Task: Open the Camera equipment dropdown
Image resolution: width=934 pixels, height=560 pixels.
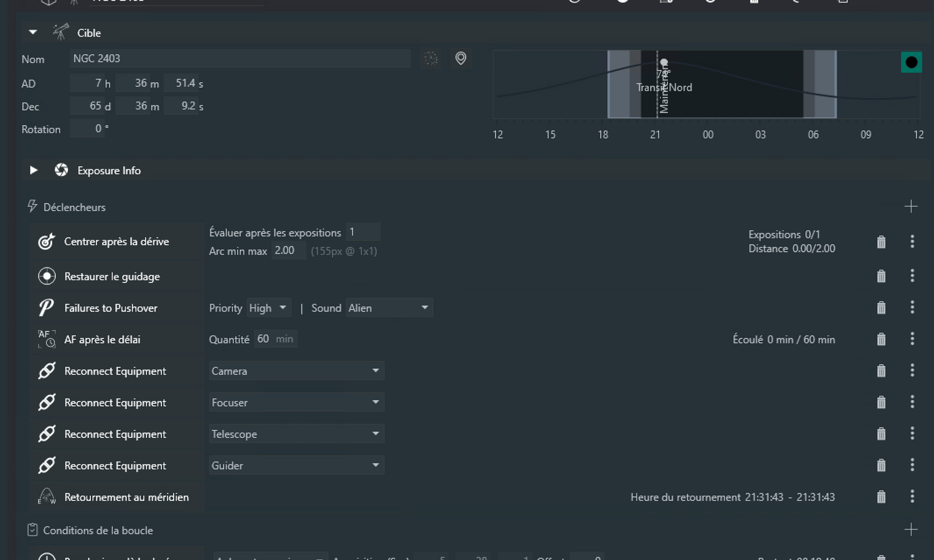Action: [296, 371]
